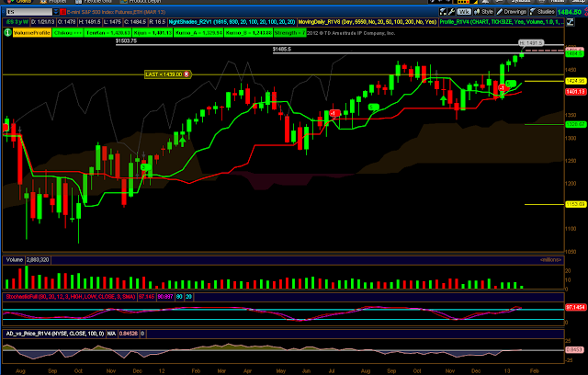Click the H: 1491.5 value in the header
588x375 pixels.
[90, 22]
